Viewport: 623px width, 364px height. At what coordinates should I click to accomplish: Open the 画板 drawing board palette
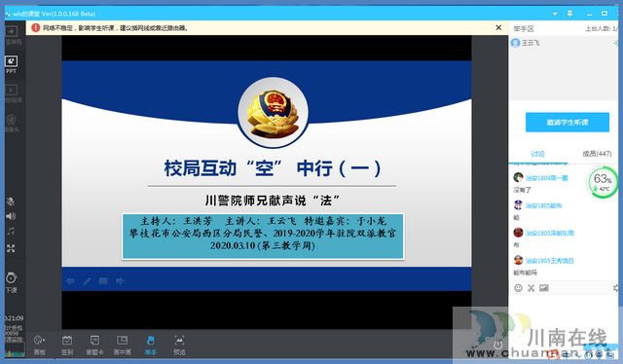pos(39,346)
